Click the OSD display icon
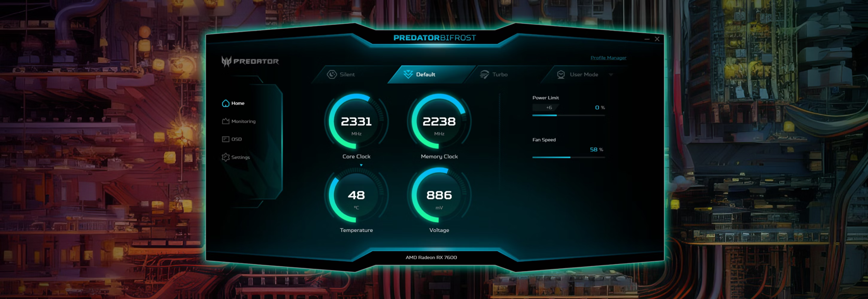 [x=225, y=139]
